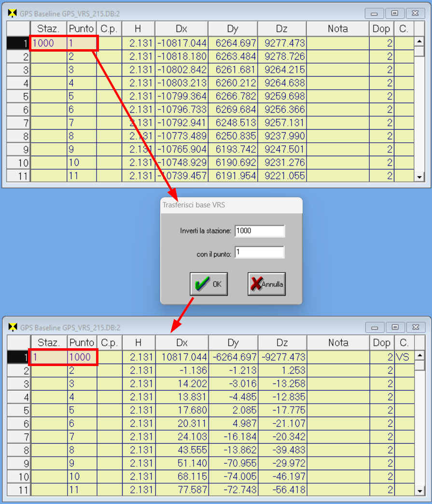Click the VS cell in the bottom table
The height and width of the screenshot is (504, 432).
(x=404, y=357)
